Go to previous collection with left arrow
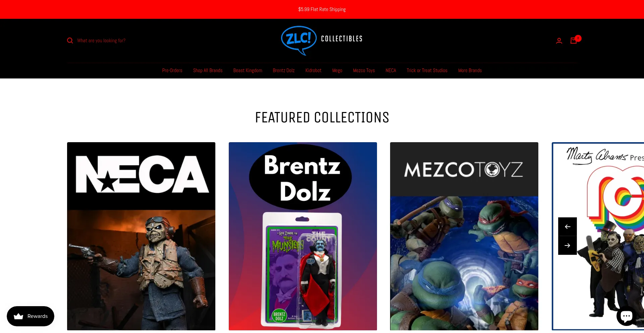 567,227
